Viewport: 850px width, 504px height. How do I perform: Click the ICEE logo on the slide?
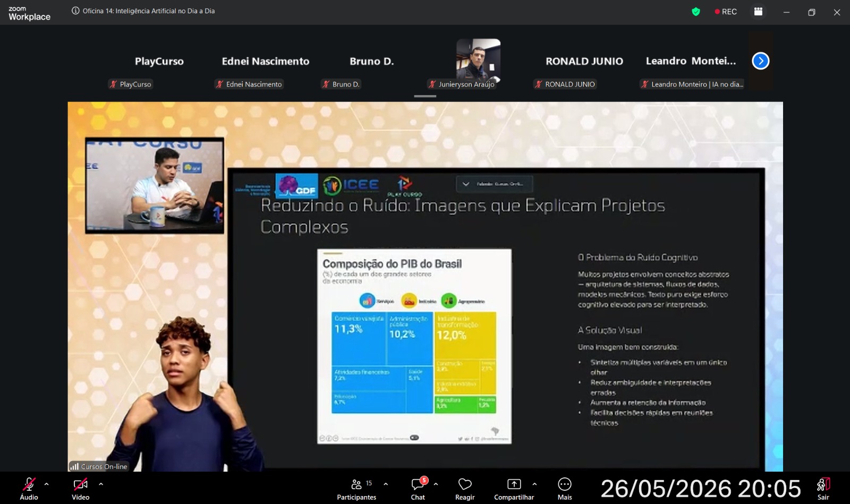point(351,185)
